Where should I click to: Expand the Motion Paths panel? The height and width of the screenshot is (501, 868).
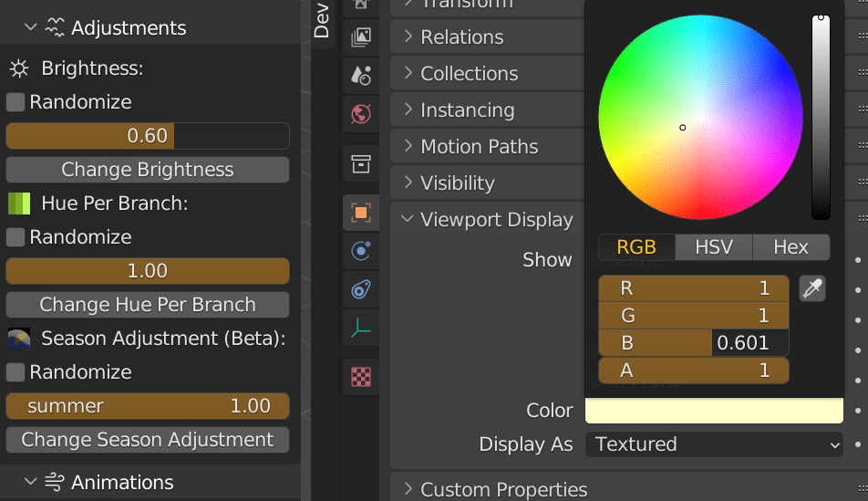[408, 146]
